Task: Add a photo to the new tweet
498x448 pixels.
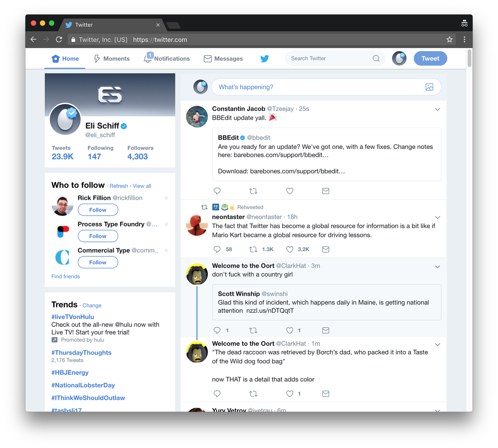Action: point(430,87)
